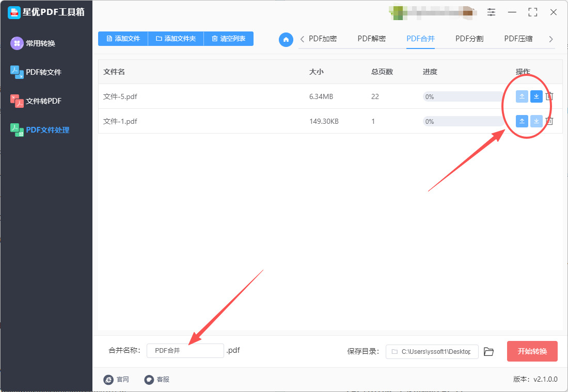Viewport: 568px width, 392px height.
Task: Delete 文件-1.pdf with trash icon
Action: (549, 121)
